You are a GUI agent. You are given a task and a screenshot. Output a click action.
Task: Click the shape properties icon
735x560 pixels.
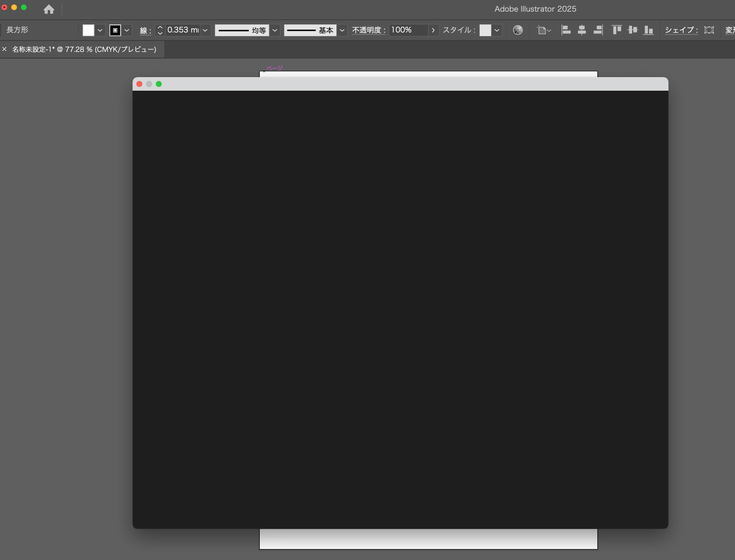point(709,30)
